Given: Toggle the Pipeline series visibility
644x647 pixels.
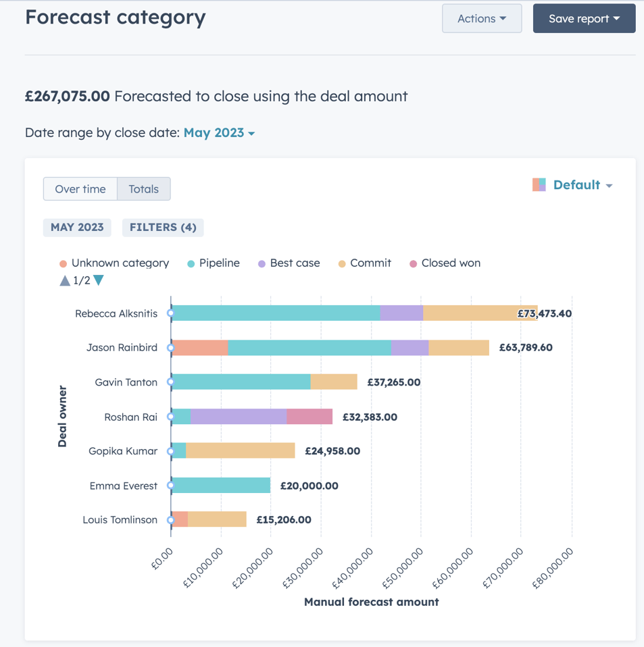Looking at the screenshot, I should [212, 263].
